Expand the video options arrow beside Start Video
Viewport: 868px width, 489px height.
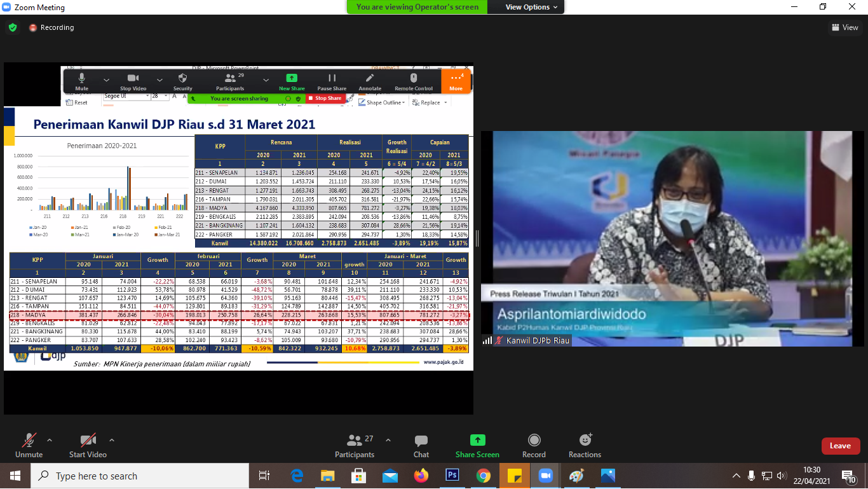click(112, 440)
